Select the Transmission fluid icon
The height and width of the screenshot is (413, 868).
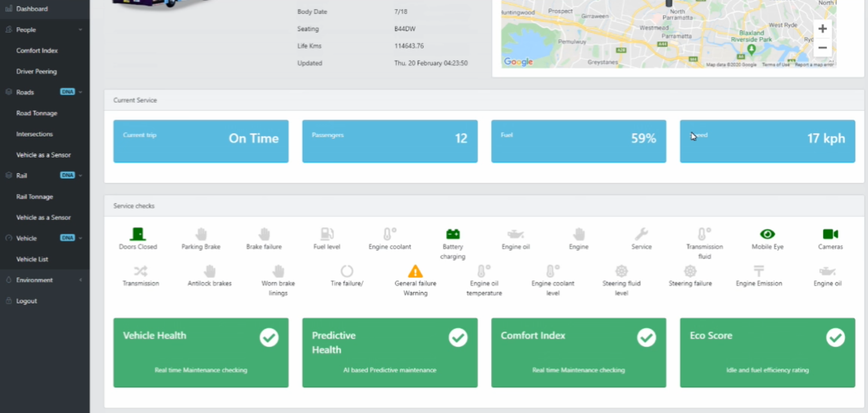coord(704,234)
